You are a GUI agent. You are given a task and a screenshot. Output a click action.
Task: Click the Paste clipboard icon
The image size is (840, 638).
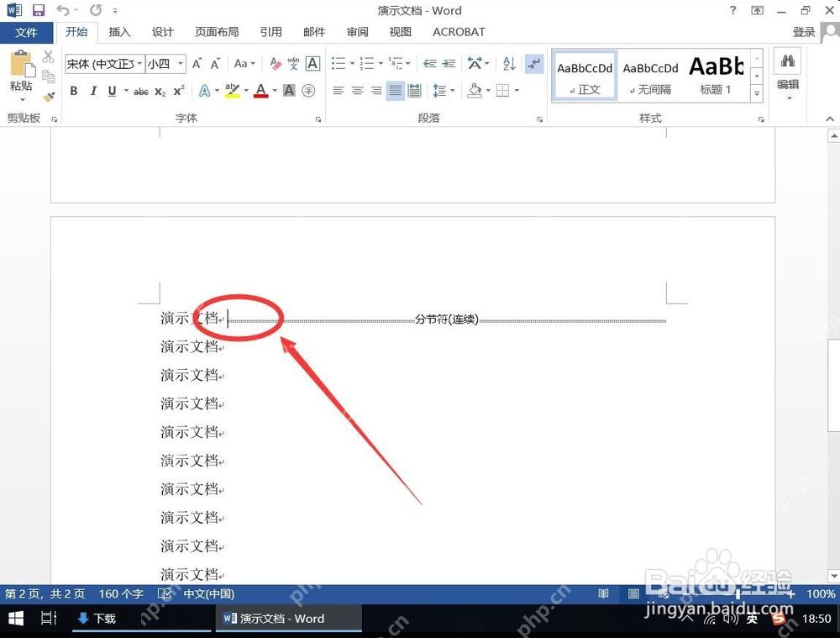pyautogui.click(x=22, y=64)
